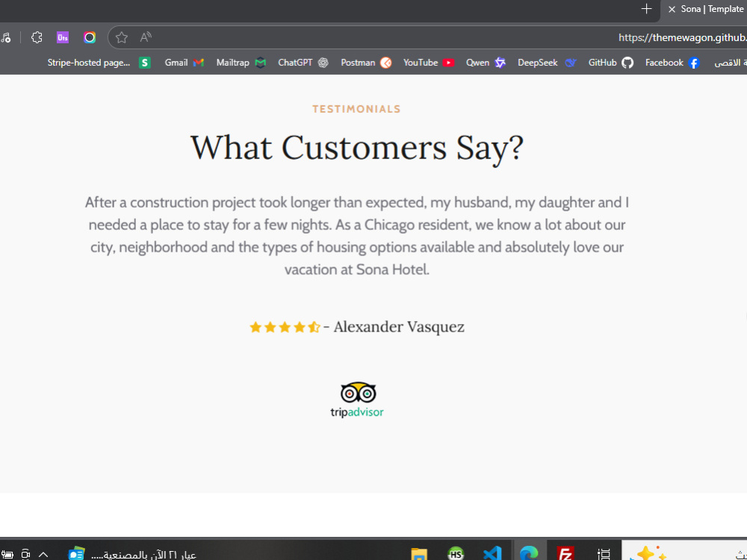
Task: Click the sparkle icon in the taskbar search
Action: 648,553
